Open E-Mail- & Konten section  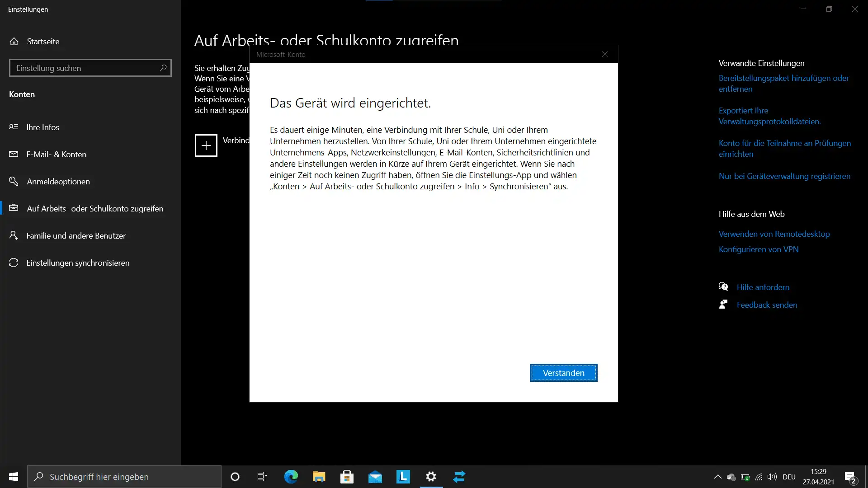(90, 154)
